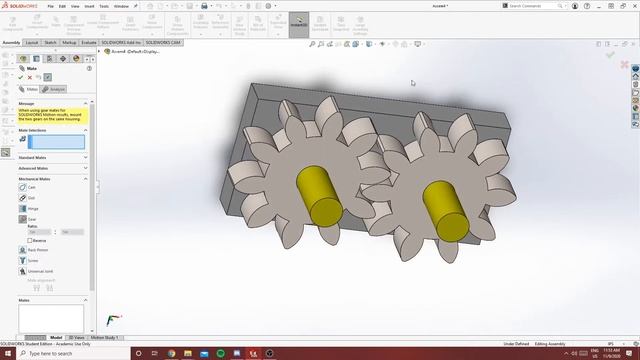Open the DimXpertManager tab icon
Viewport: 640px width, 360px height.
tap(63, 59)
